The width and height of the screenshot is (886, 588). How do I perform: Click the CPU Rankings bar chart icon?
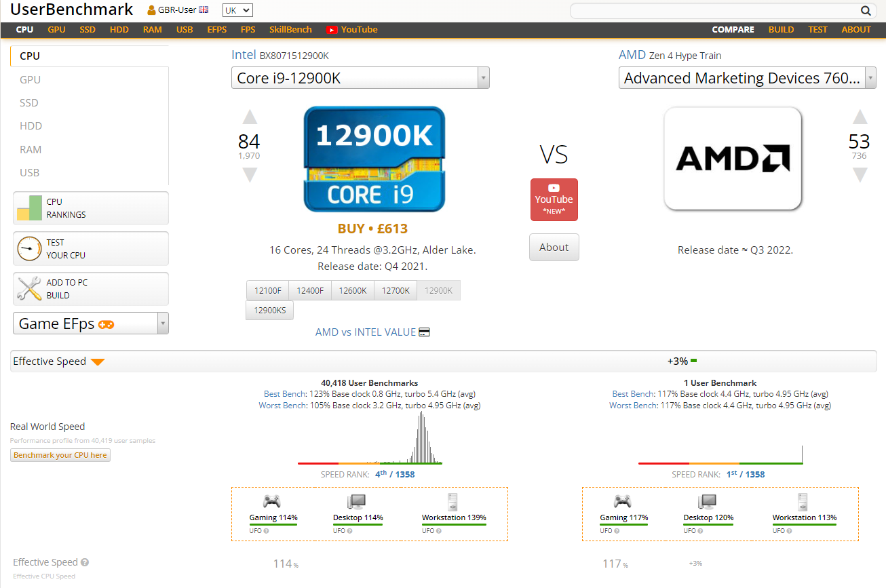click(x=29, y=208)
